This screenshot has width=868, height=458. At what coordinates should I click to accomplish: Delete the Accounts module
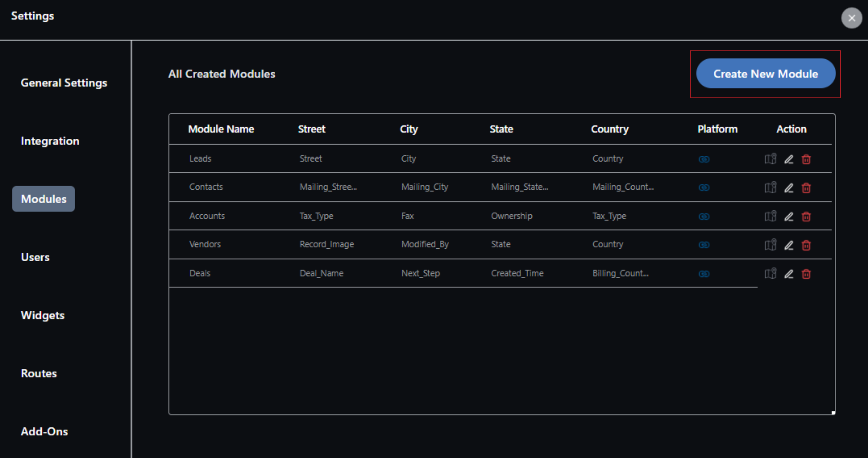(806, 216)
